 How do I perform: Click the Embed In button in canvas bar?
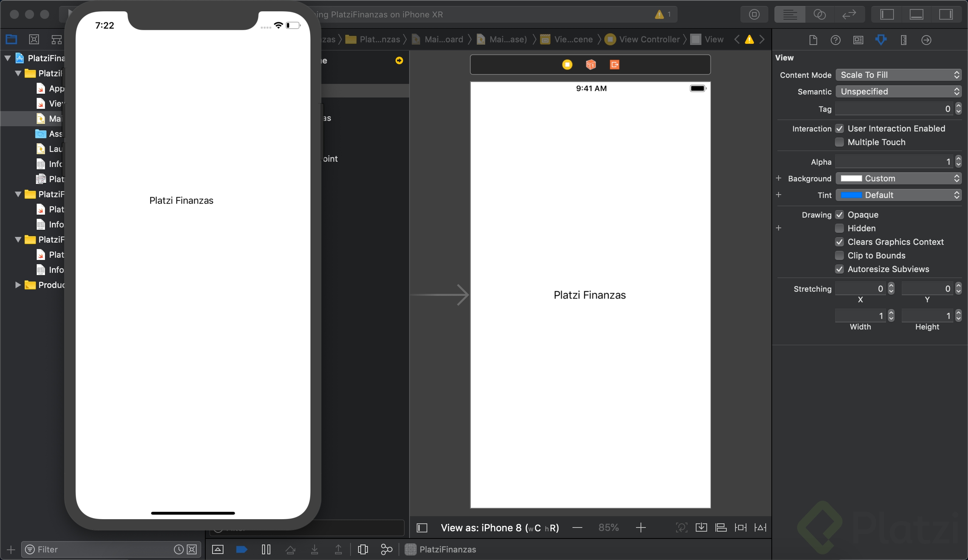coord(701,528)
